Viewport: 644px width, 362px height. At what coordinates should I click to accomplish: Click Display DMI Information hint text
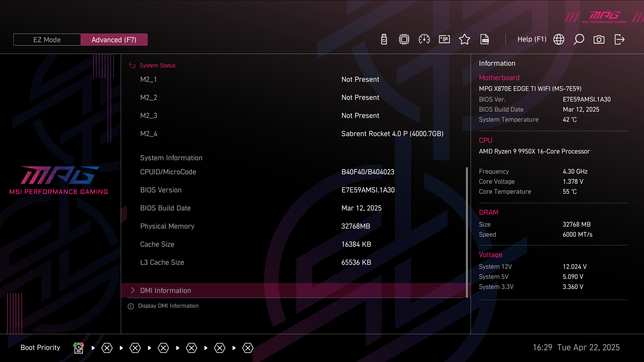[168, 306]
